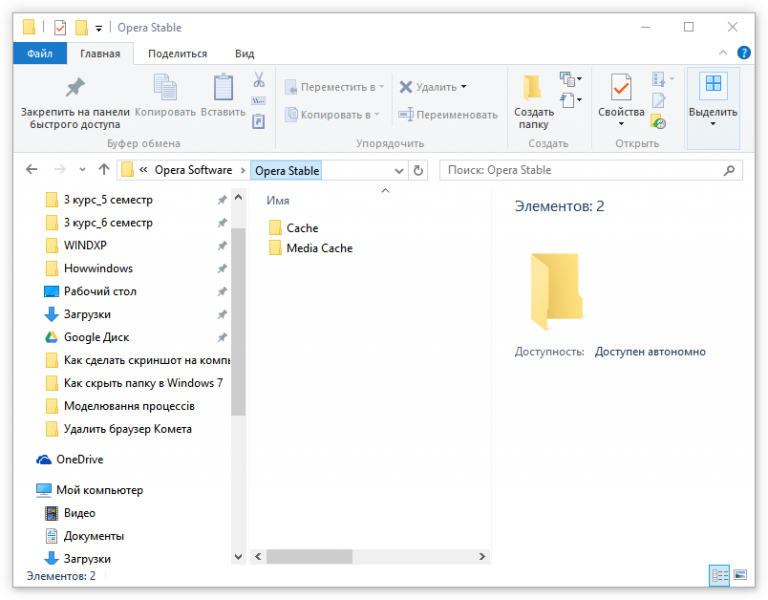Viewport: 768px width, 600px height.
Task: Open the Select (Выделить) menu
Action: 713,108
